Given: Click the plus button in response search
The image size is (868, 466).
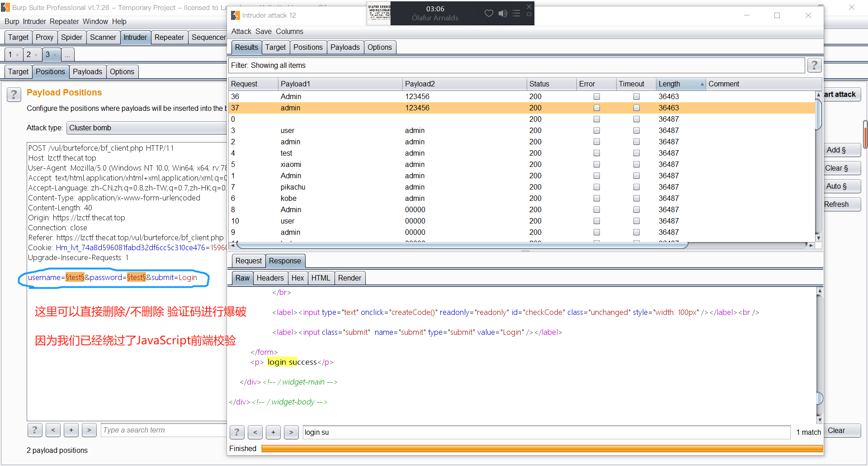Looking at the screenshot, I should tap(273, 433).
